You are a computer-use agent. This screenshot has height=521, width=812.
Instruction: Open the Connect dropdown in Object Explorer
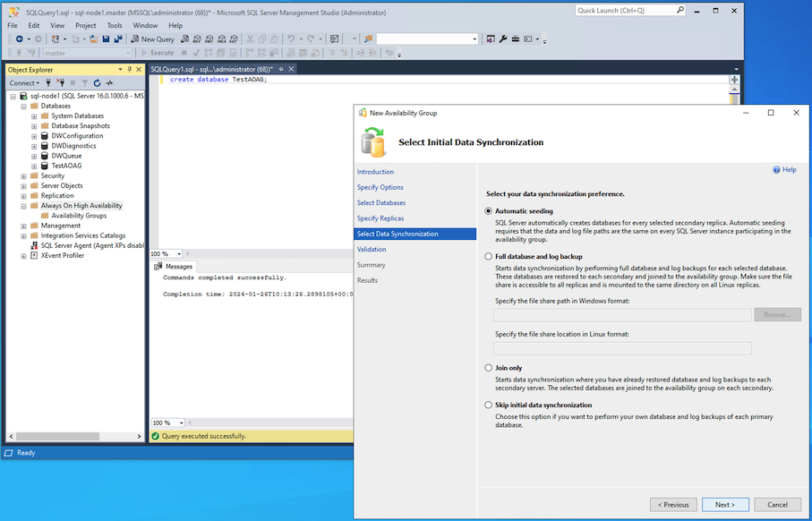point(24,83)
